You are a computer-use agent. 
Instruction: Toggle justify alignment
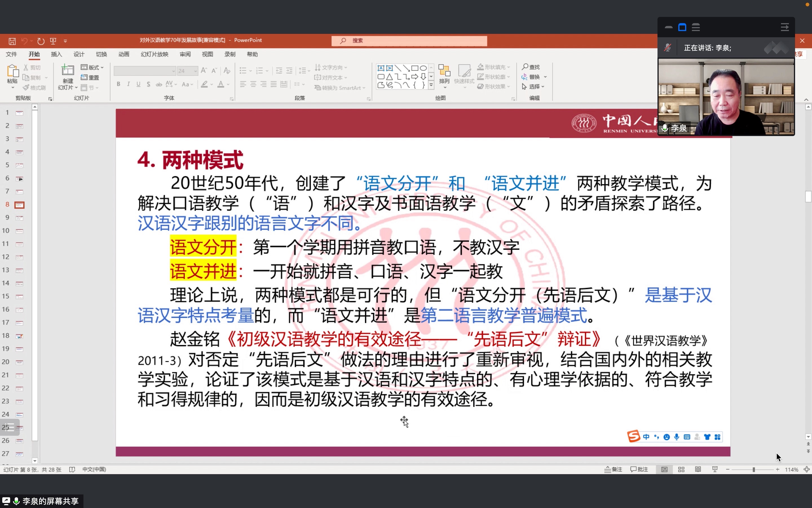tap(274, 84)
